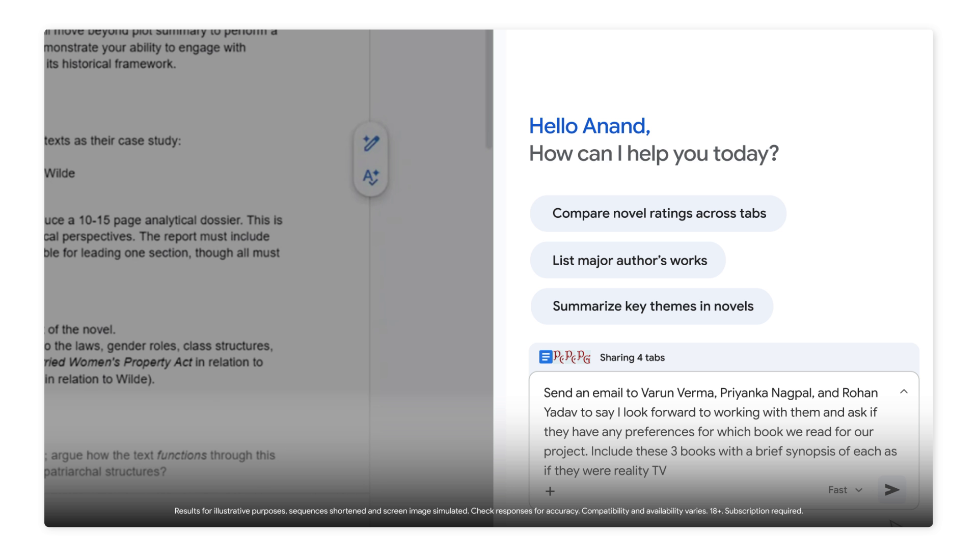This screenshot has width=978, height=560.
Task: Select "Compare novel ratings across tabs" suggestion
Action: click(658, 213)
